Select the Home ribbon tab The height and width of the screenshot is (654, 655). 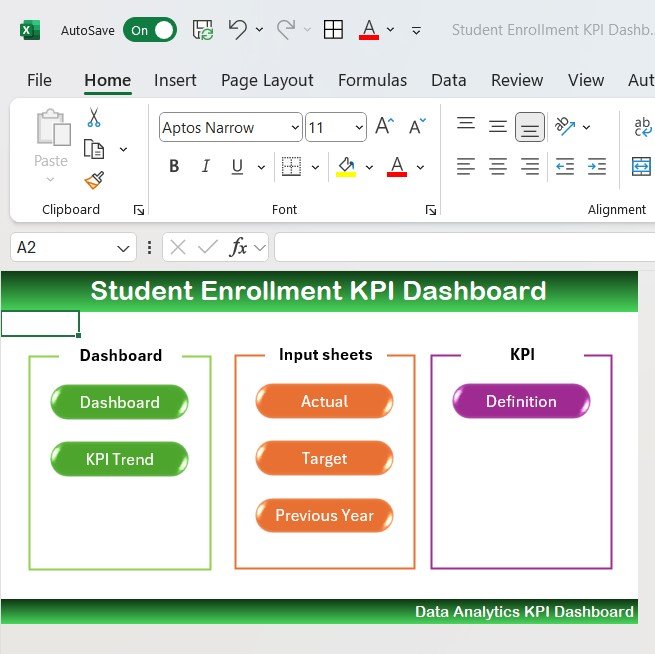[x=107, y=80]
